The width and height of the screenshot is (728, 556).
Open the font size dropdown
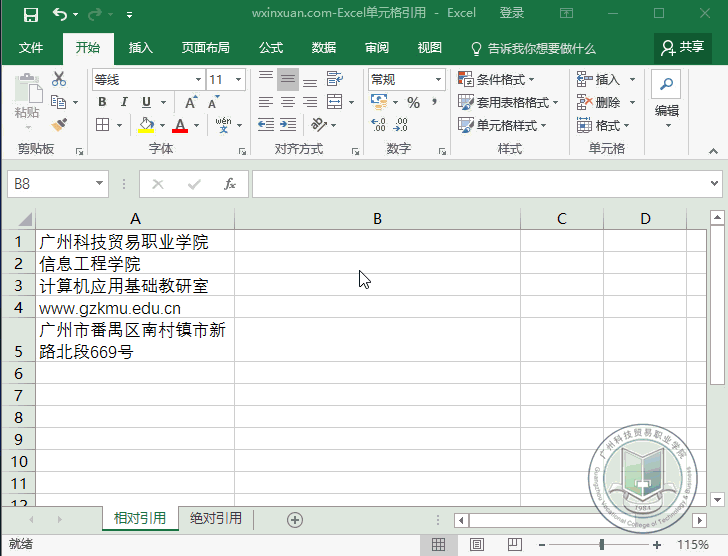tap(238, 79)
